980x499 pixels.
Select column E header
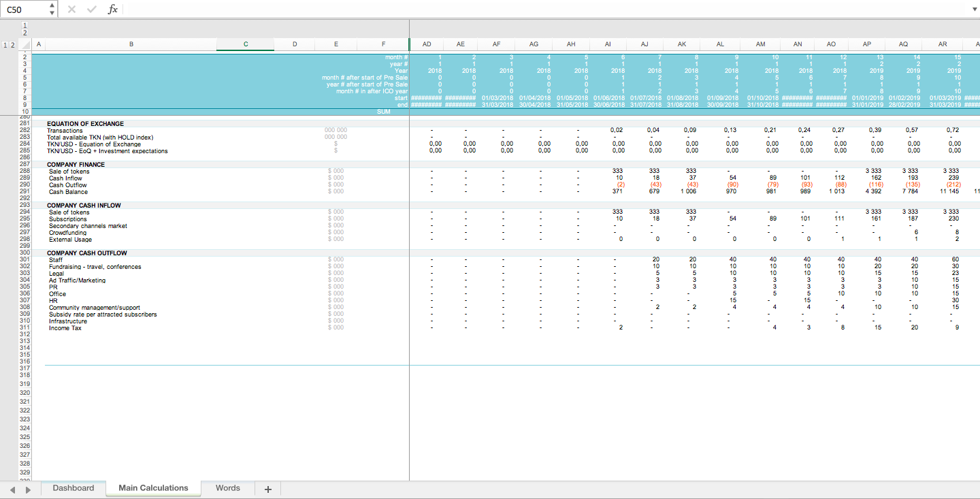[x=336, y=45]
